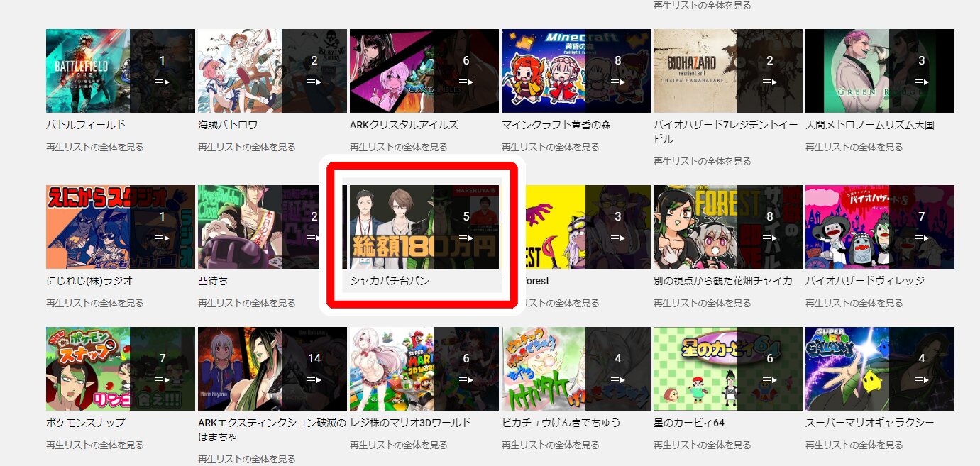The width and height of the screenshot is (980, 466).
Task: Click 再生リストの全体を見る under ARKエクスティンクション破滅のはまちゃ
Action: coord(247,459)
